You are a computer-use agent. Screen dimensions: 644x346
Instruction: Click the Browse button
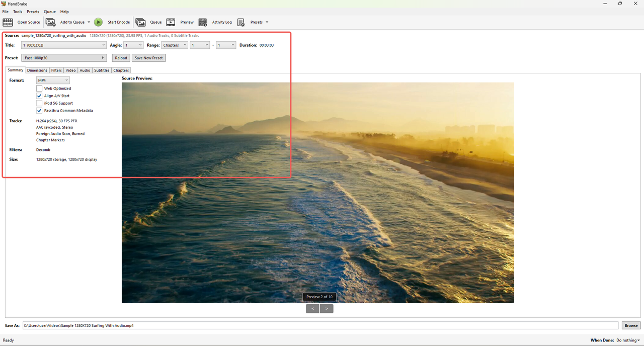631,325
